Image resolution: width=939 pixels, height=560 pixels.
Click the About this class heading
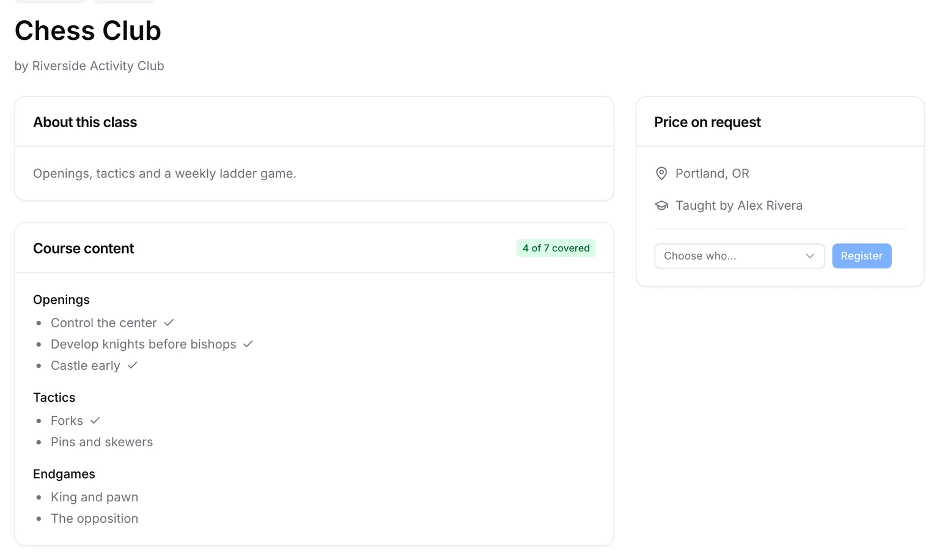(85, 122)
